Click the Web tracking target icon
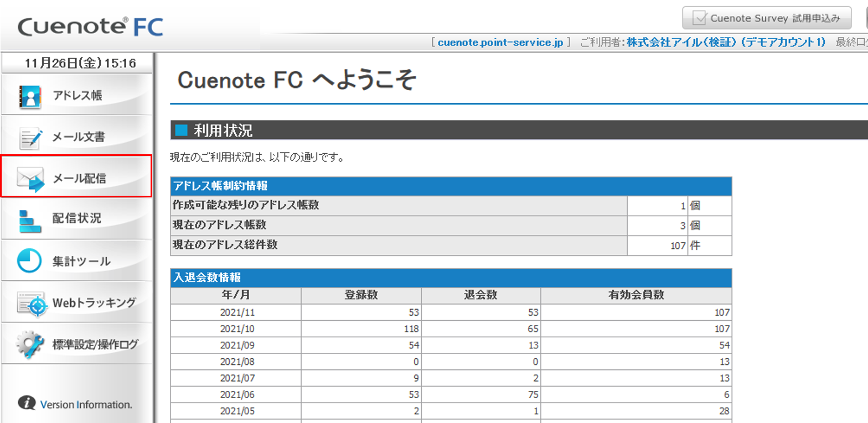This screenshot has height=423, width=868. point(30,303)
